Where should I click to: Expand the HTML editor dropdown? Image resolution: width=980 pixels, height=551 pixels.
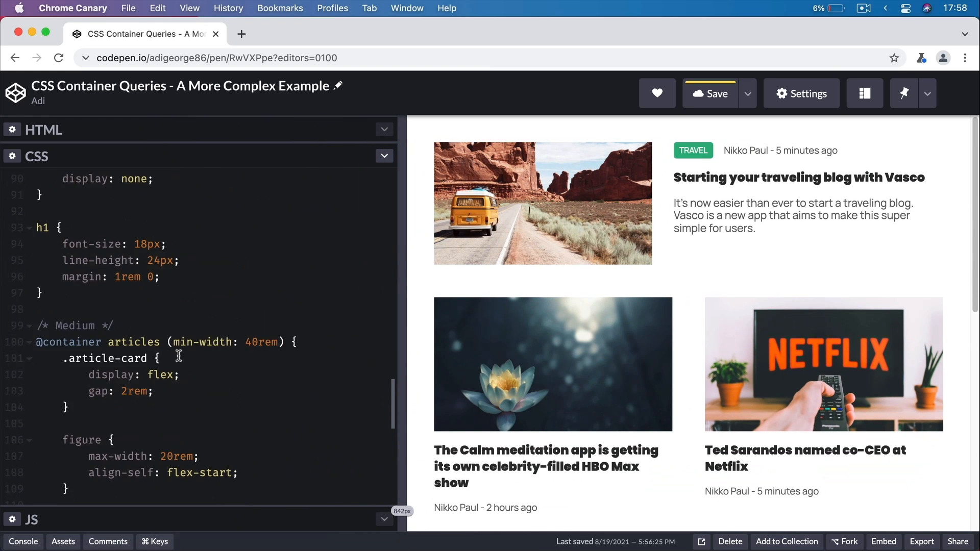click(x=384, y=130)
